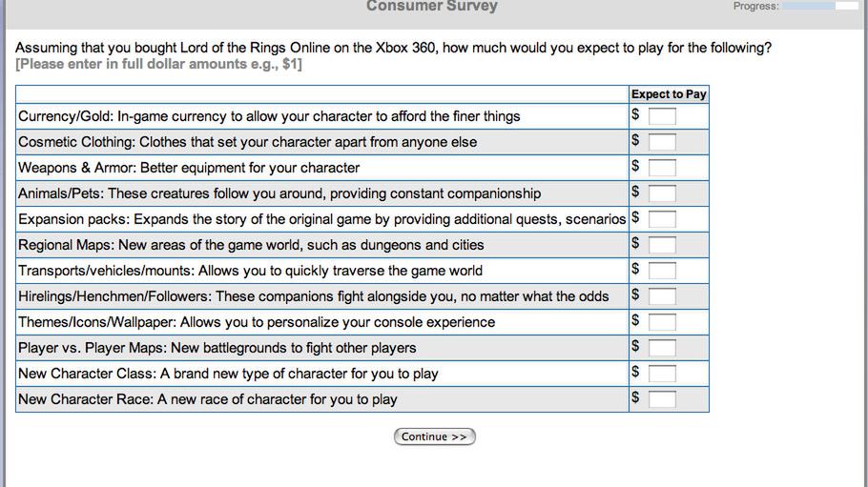
Task: Select the Weapons & Armor price box
Action: 662,168
